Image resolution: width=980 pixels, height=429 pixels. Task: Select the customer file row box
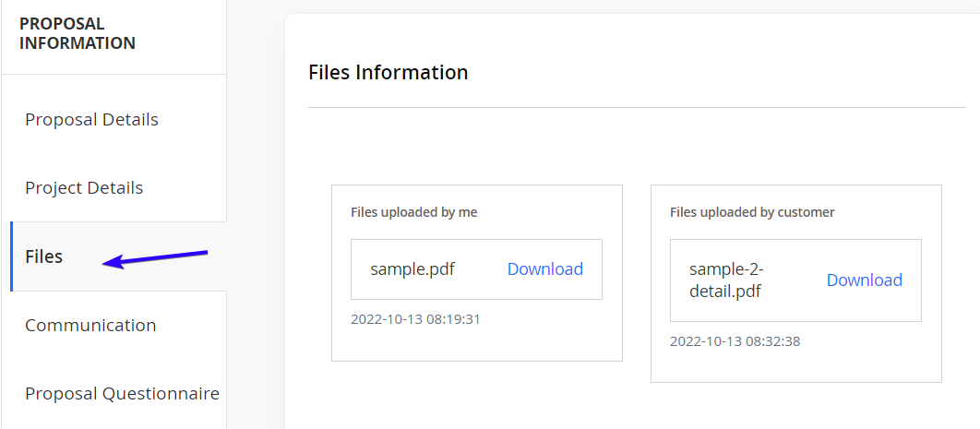pyautogui.click(x=795, y=280)
